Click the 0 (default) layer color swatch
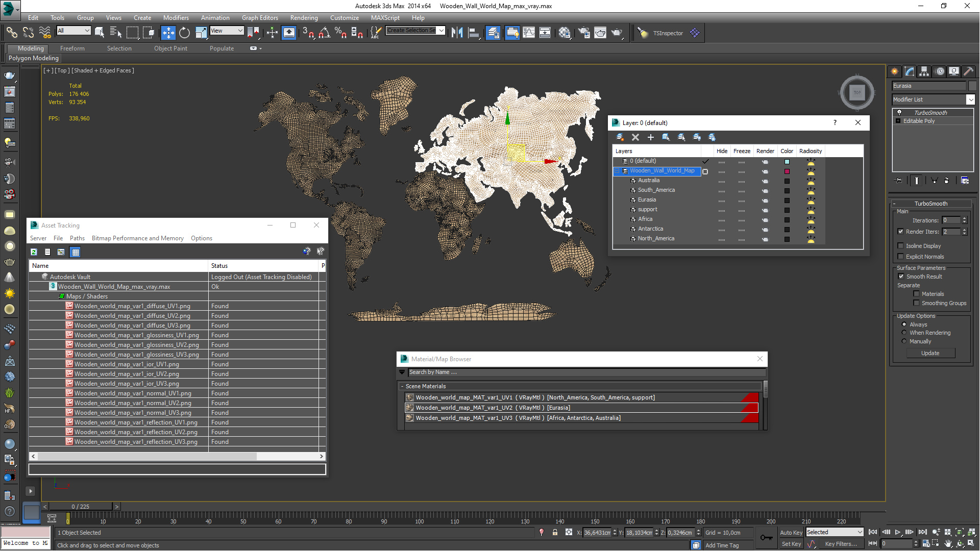The image size is (980, 551). coord(787,162)
